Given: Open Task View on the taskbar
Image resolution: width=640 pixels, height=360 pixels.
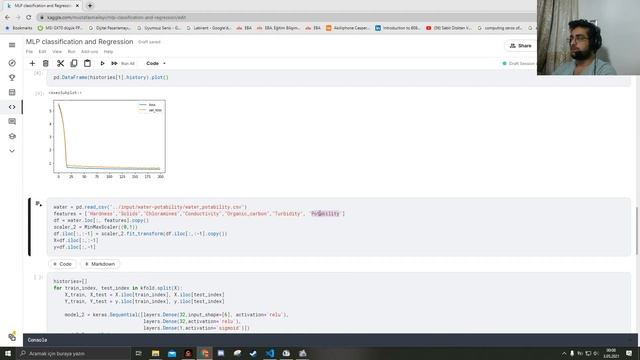Looking at the screenshot, I should [x=138, y=353].
